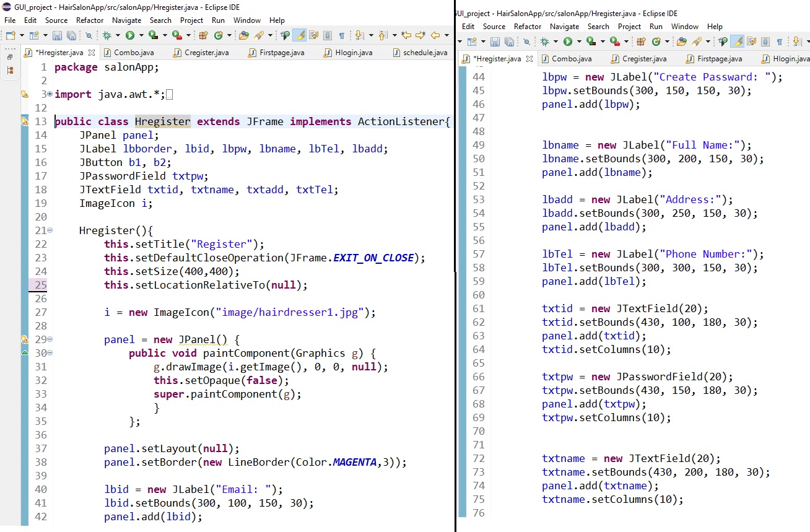
Task: Toggle Skip All Breakpoints in right window
Action: coord(526,41)
